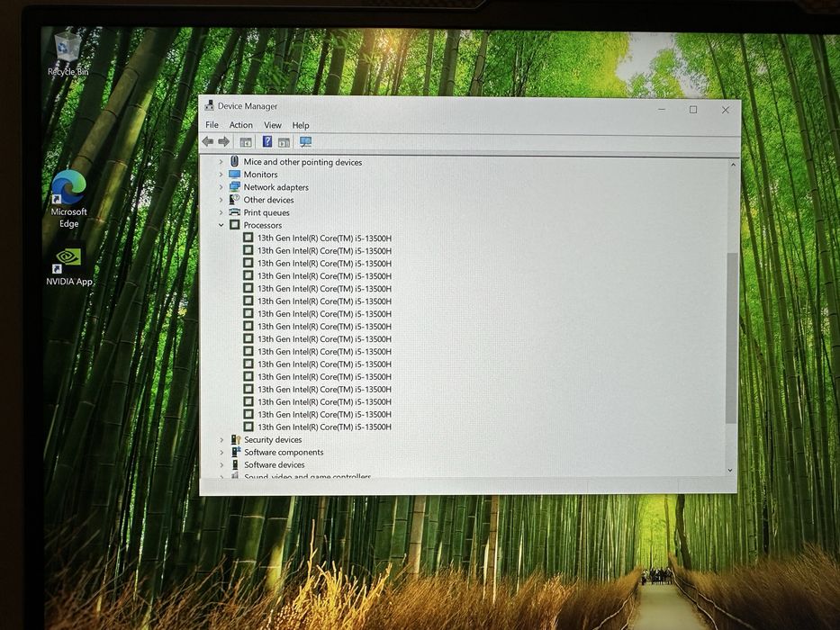Expand the Print queues category
The width and height of the screenshot is (840, 630).
[x=221, y=212]
